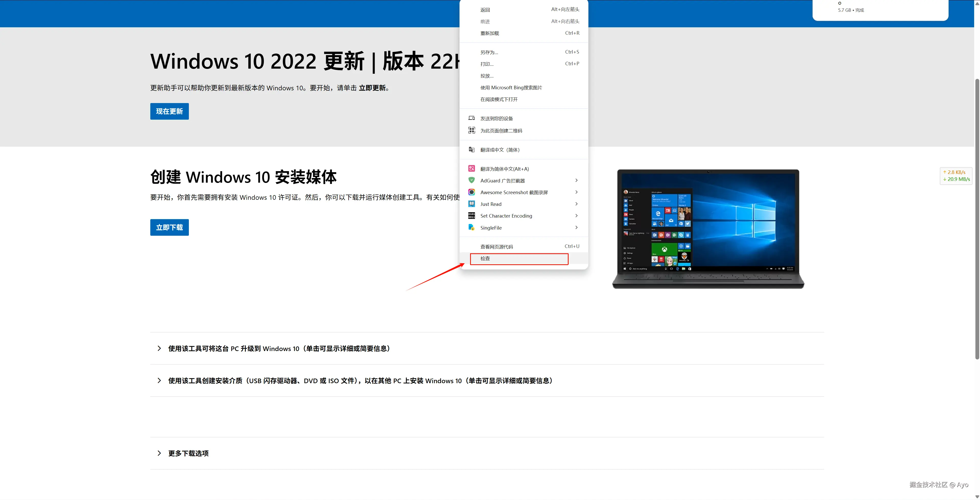Screen dimensions: 980x500
Task: Expand the create installation media section
Action: click(x=360, y=381)
